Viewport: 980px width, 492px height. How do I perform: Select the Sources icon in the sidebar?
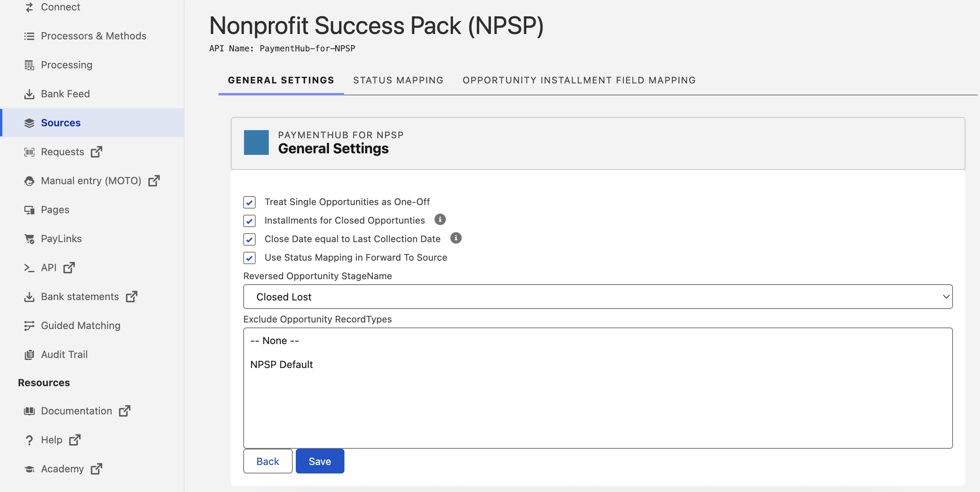(x=29, y=123)
